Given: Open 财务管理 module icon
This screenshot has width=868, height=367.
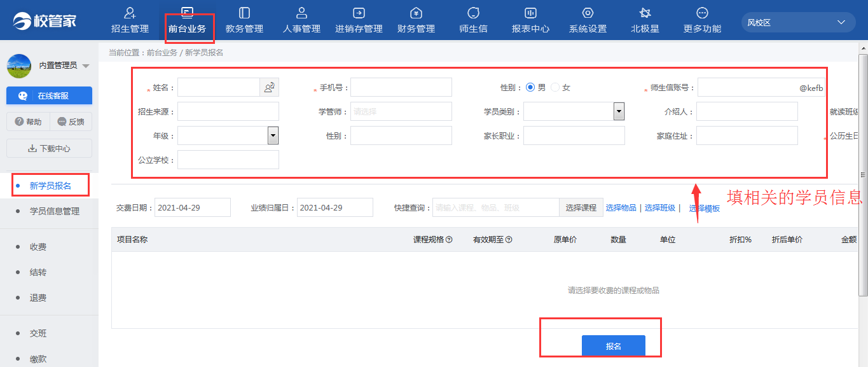Looking at the screenshot, I should click(x=416, y=13).
